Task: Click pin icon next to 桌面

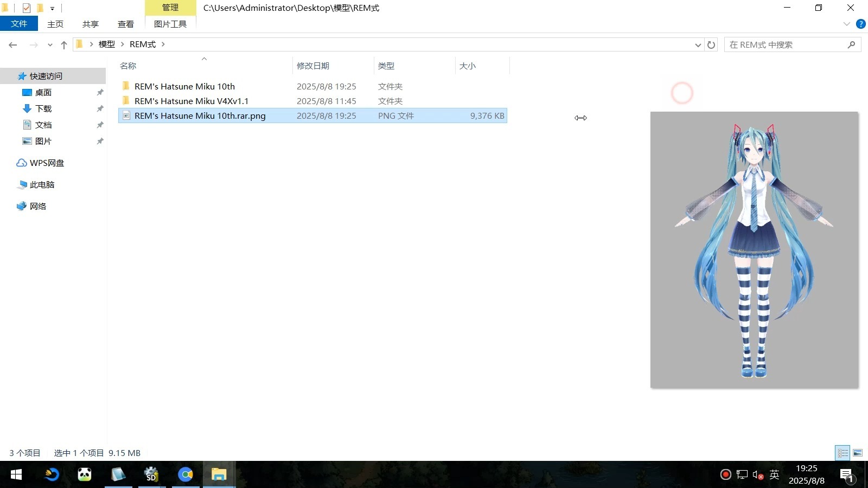Action: [x=100, y=92]
